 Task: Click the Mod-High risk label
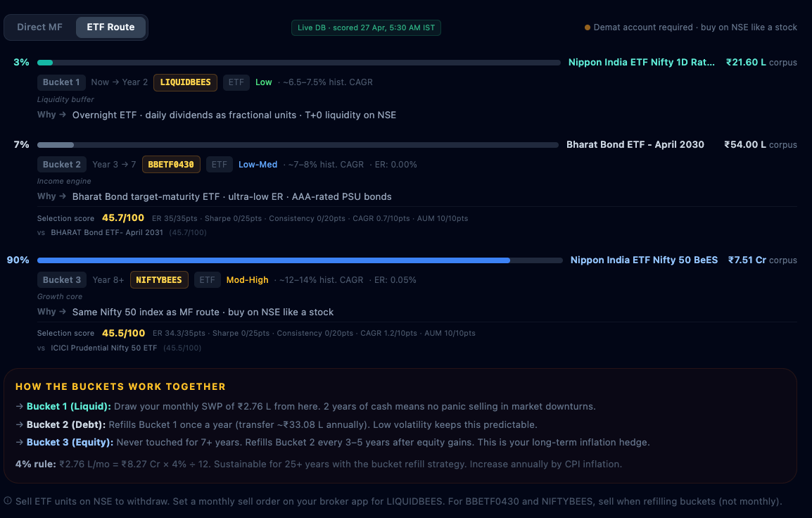(x=248, y=280)
